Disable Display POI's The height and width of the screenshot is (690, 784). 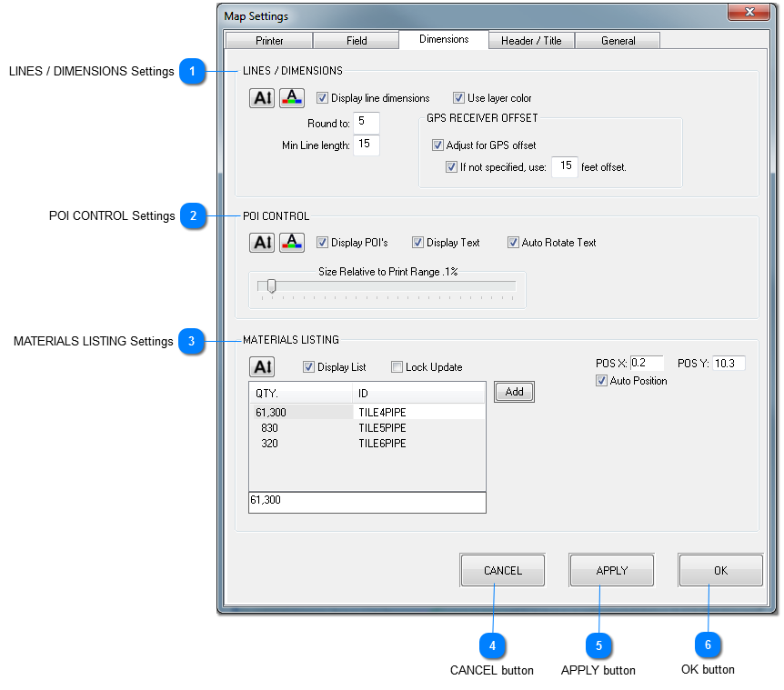[323, 242]
